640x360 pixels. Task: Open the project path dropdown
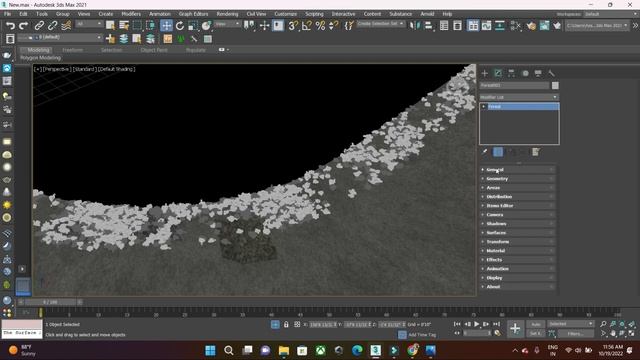(597, 25)
